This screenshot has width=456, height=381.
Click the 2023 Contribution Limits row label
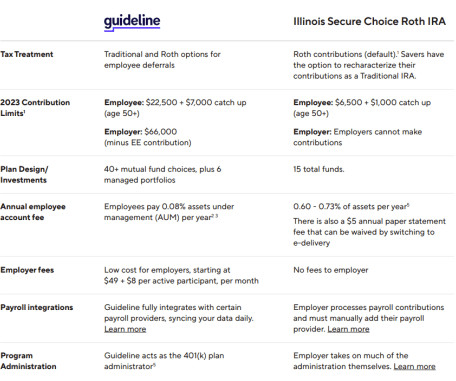click(x=35, y=108)
